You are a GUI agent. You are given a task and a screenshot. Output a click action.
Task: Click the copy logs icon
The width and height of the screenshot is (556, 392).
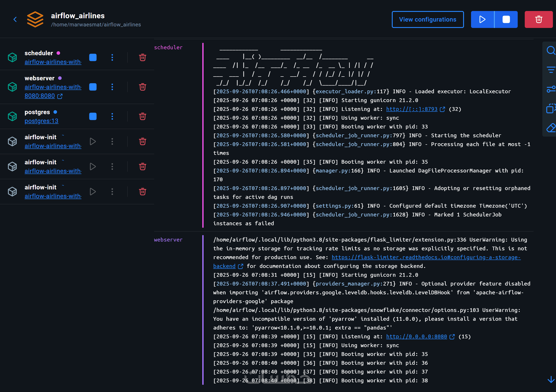550,109
